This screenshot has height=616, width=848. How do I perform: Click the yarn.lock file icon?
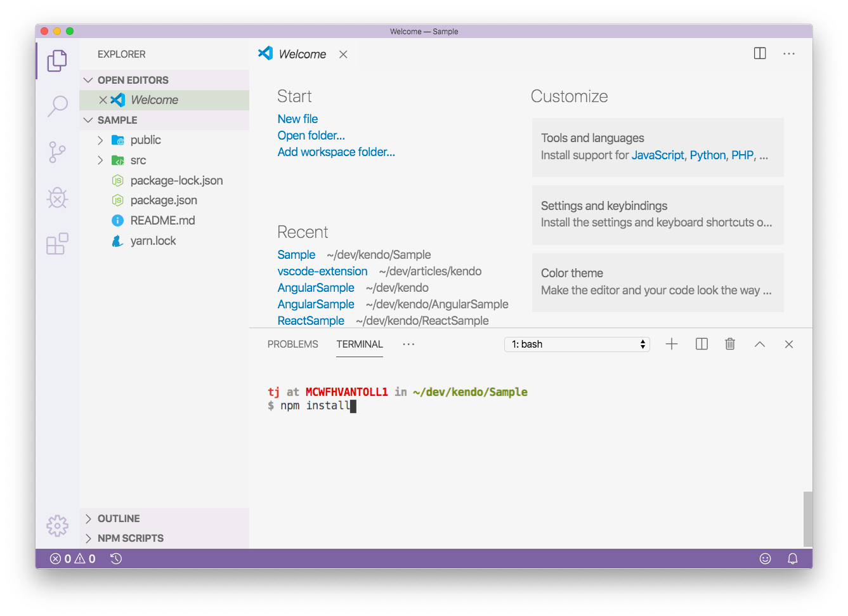point(117,241)
